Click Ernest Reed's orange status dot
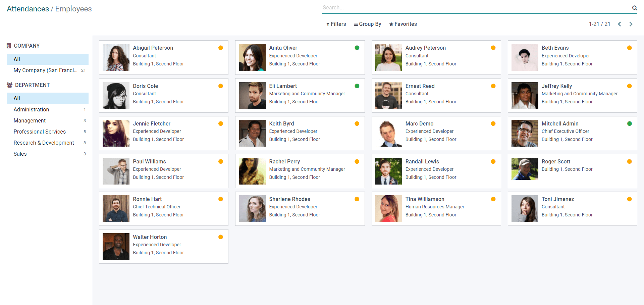644x305 pixels. pos(493,86)
